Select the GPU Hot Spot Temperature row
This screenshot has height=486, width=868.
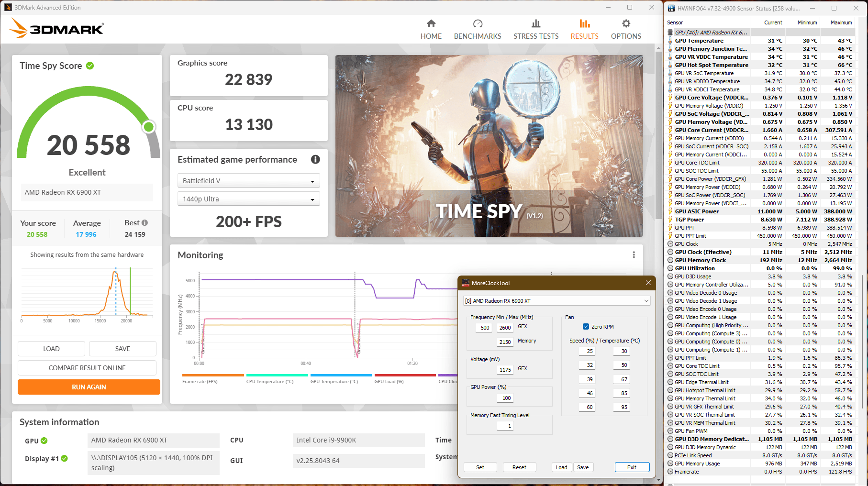pos(760,65)
